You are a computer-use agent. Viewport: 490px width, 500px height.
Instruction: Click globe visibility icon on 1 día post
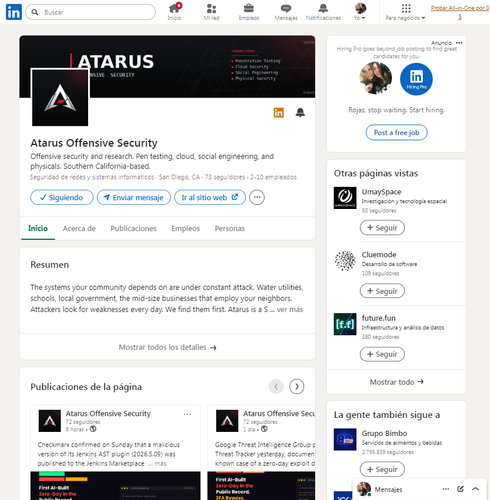(264, 429)
